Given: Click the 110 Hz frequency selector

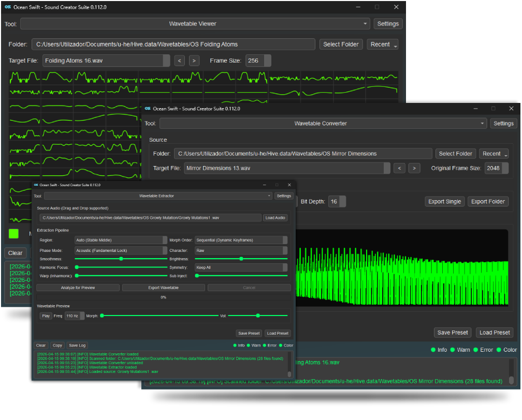Looking at the screenshot, I should 75,316.
